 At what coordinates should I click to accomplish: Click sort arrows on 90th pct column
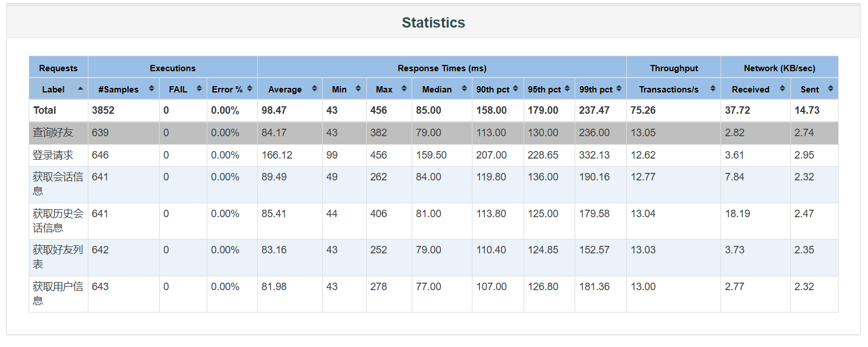tap(516, 88)
